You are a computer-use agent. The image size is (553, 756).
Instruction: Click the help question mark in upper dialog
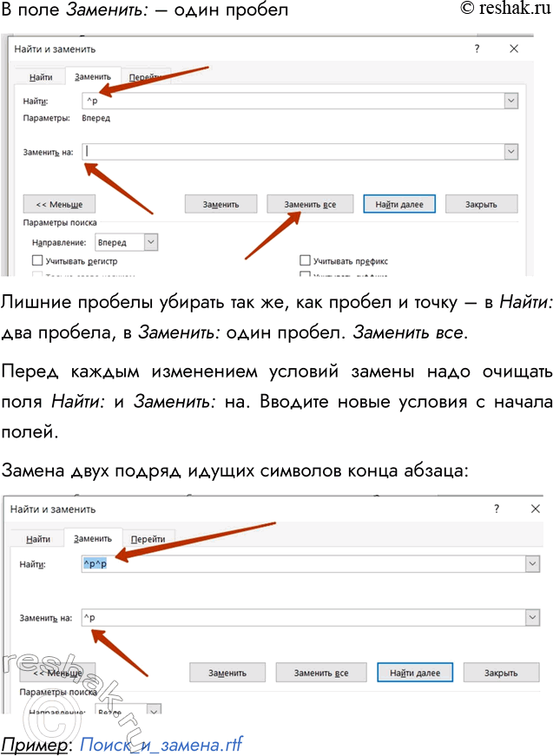click(x=477, y=49)
